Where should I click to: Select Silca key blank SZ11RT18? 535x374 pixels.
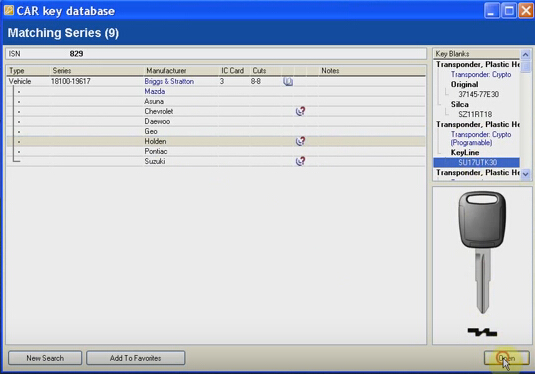pos(475,114)
